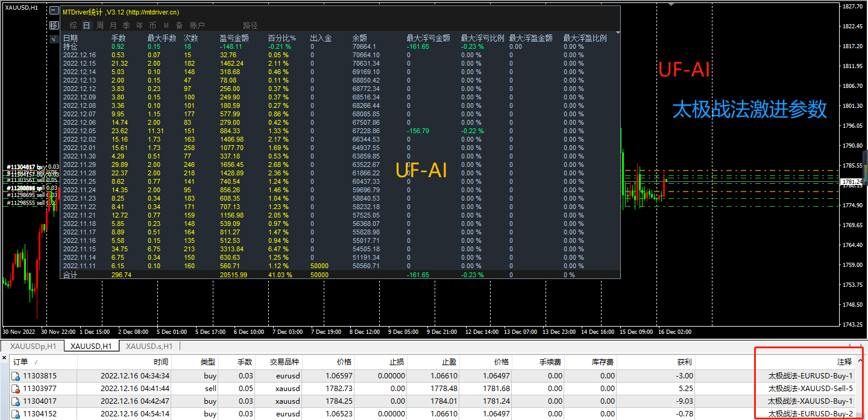Minimize the MTDriver statistics panel
868x420 pixels.
(54, 11)
